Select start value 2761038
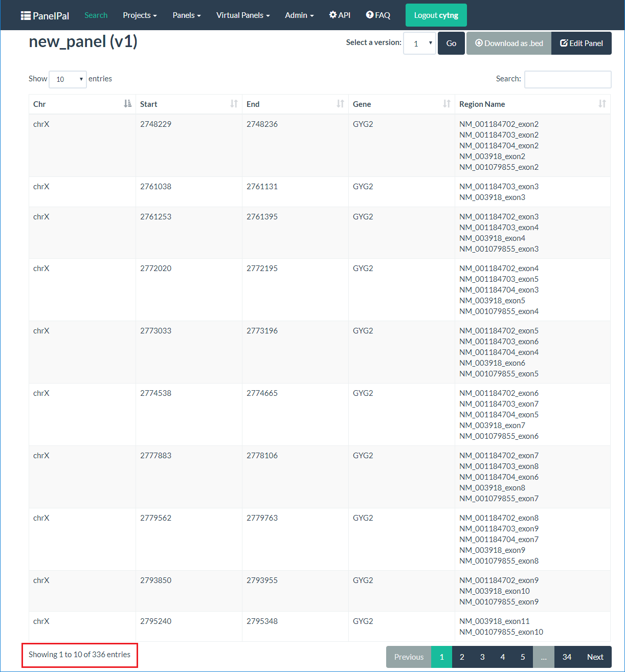The image size is (625, 672). [155, 187]
